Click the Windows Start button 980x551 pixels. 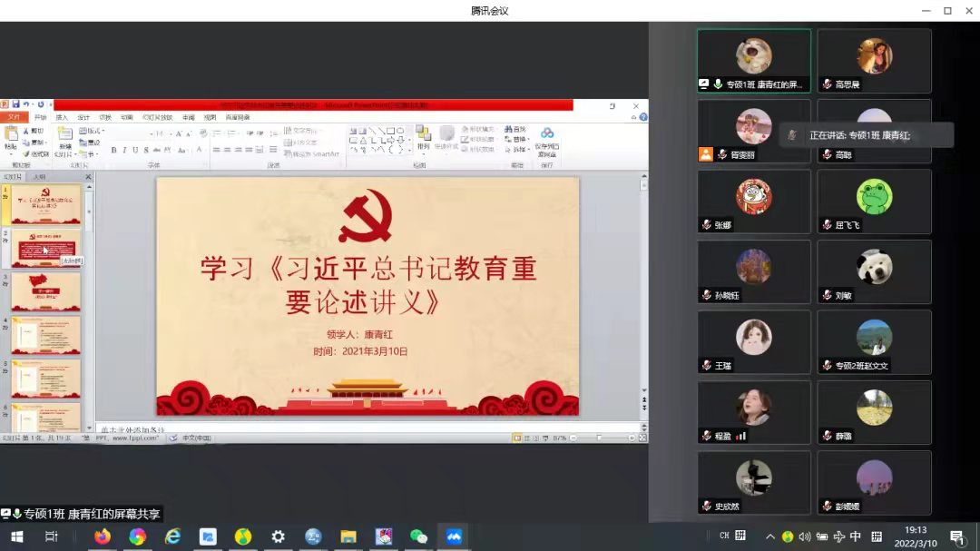click(16, 536)
